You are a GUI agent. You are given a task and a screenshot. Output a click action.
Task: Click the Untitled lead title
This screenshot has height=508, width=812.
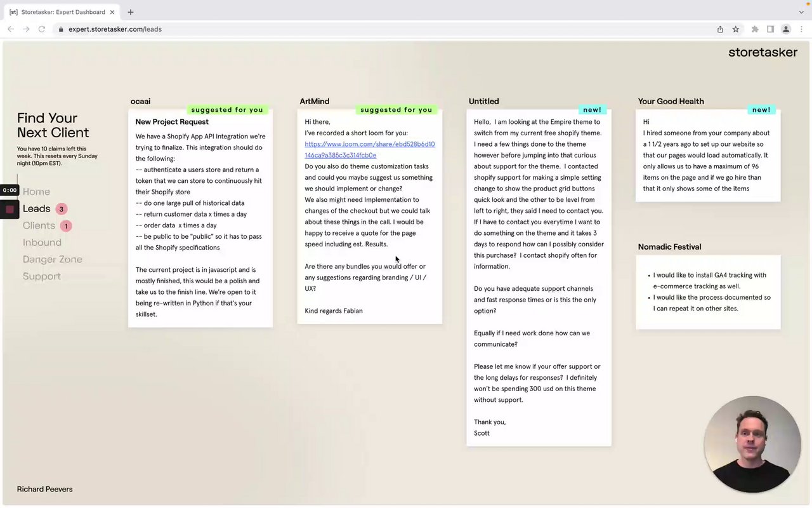click(x=483, y=101)
